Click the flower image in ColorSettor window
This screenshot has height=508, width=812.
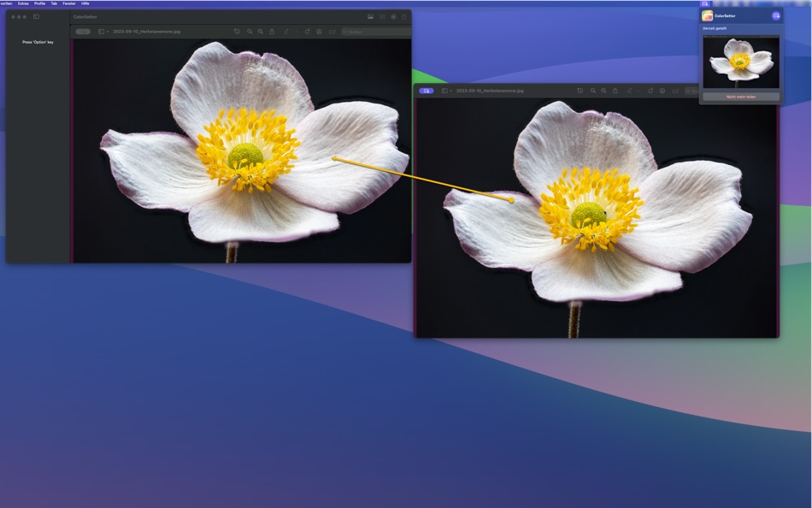(242, 151)
